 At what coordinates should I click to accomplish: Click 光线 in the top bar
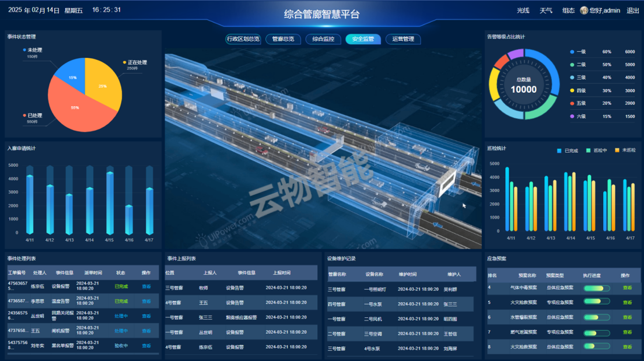pyautogui.click(x=523, y=10)
